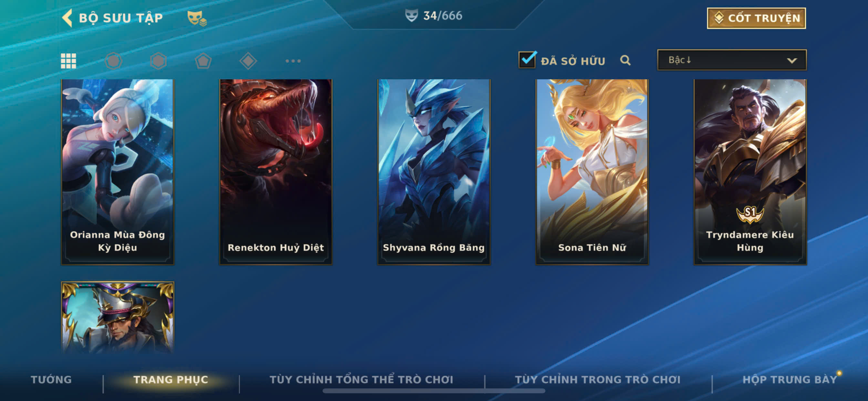Switch to the Tướng tab
This screenshot has width=868, height=401.
pos(51,379)
